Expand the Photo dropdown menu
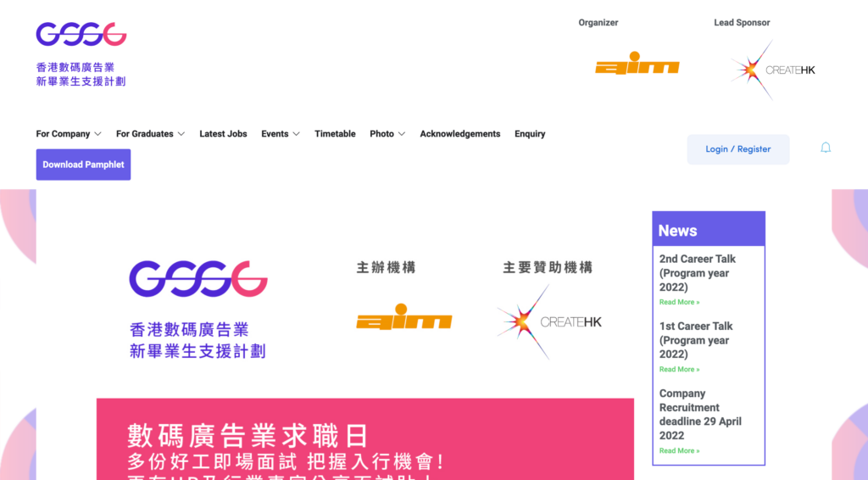Viewport: 868px width, 480px height. [x=387, y=134]
